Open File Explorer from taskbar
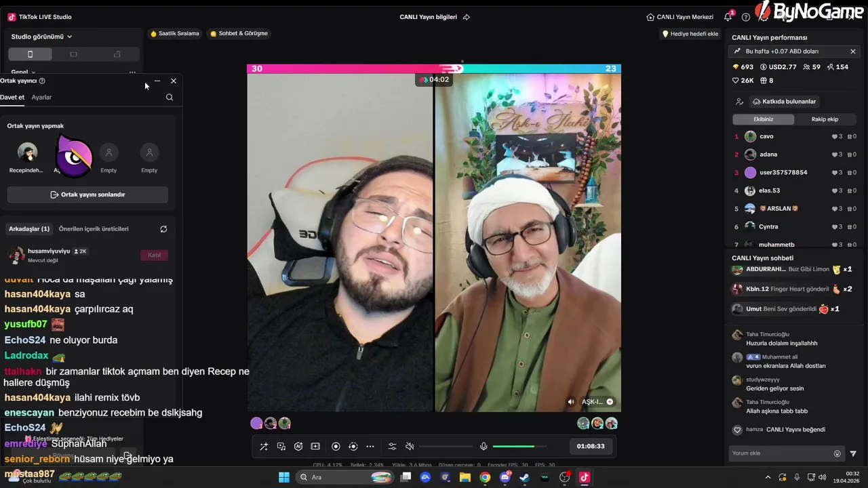The width and height of the screenshot is (868, 488). point(465,477)
